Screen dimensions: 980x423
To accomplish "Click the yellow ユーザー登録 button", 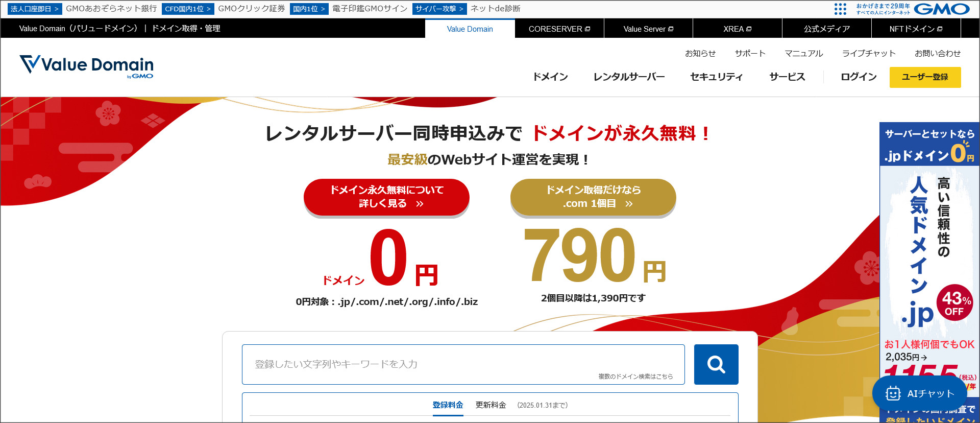I will (x=925, y=77).
